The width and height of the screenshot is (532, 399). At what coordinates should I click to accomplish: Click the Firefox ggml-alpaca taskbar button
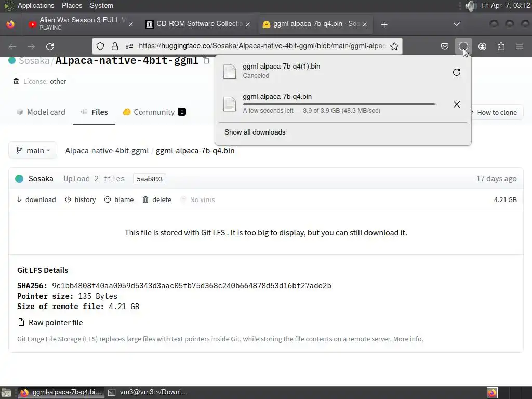click(61, 392)
